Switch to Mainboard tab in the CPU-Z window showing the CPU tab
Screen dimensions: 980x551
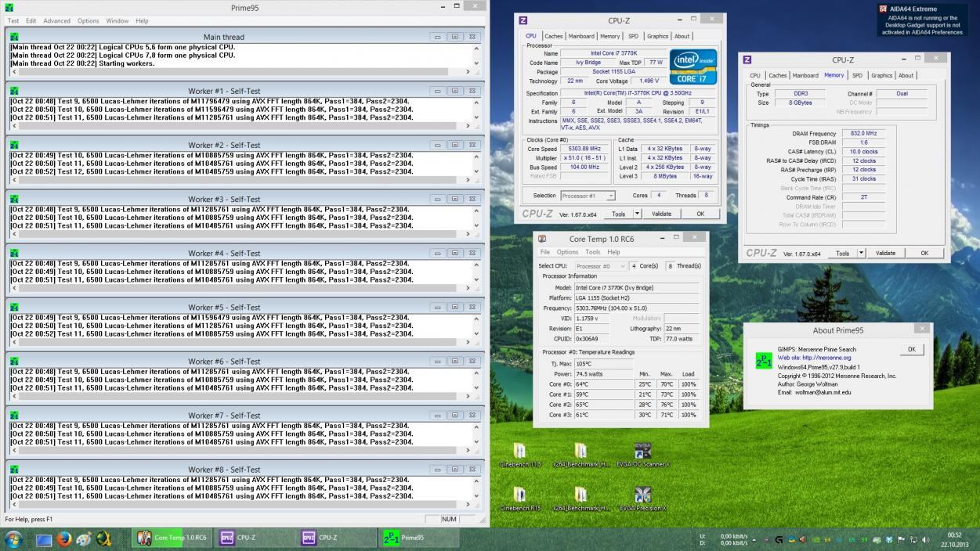tap(581, 36)
